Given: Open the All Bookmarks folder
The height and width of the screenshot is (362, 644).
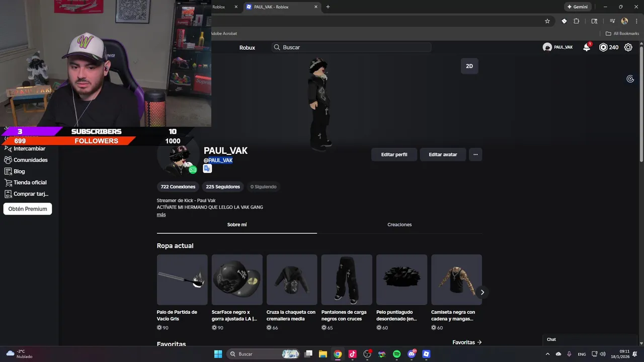Looking at the screenshot, I should 622,34.
